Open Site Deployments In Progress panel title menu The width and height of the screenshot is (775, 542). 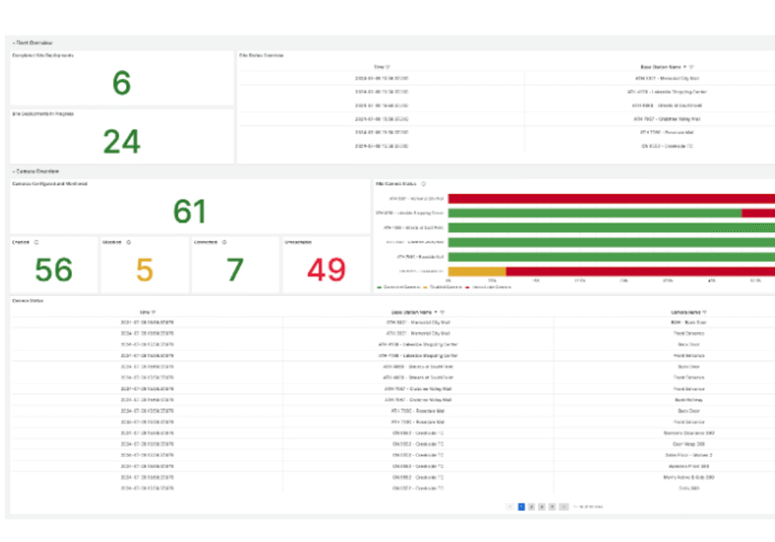tap(43, 114)
